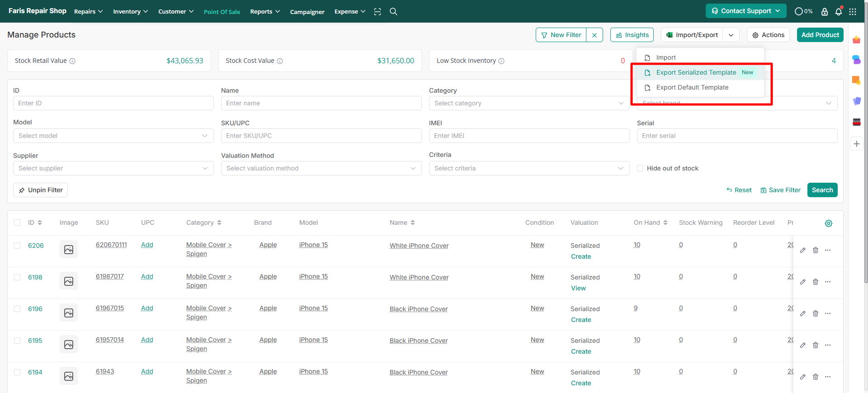Screen dimensions: 868x393
Task: Open Campaigner menu item
Action: coord(307,12)
